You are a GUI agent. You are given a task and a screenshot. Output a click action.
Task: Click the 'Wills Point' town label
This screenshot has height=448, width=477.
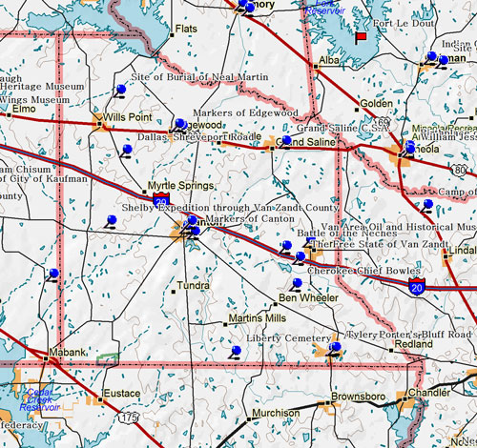(128, 117)
